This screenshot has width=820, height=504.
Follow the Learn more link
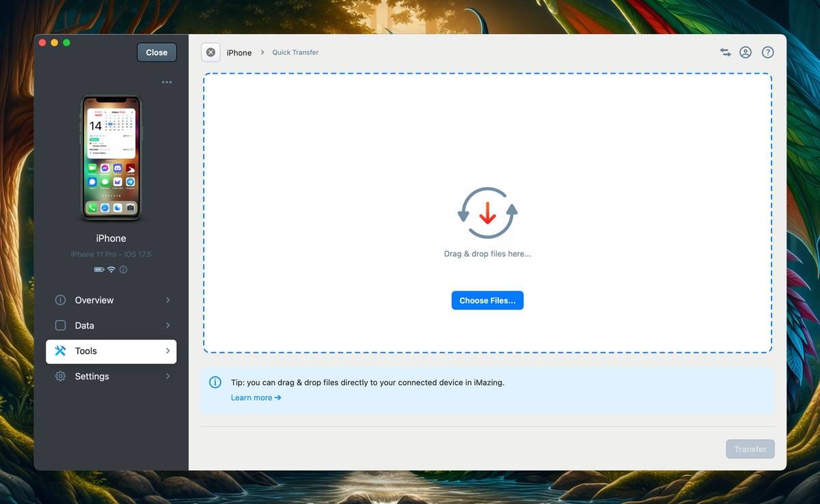pos(256,397)
